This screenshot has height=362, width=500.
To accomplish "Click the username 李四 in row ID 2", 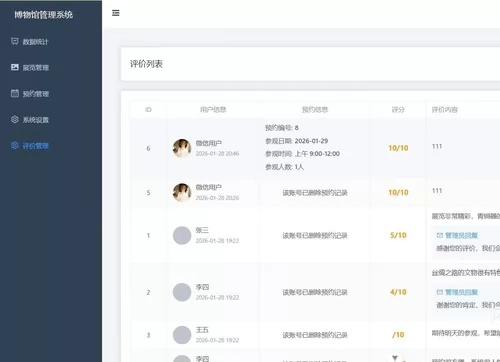I will coord(202,287).
